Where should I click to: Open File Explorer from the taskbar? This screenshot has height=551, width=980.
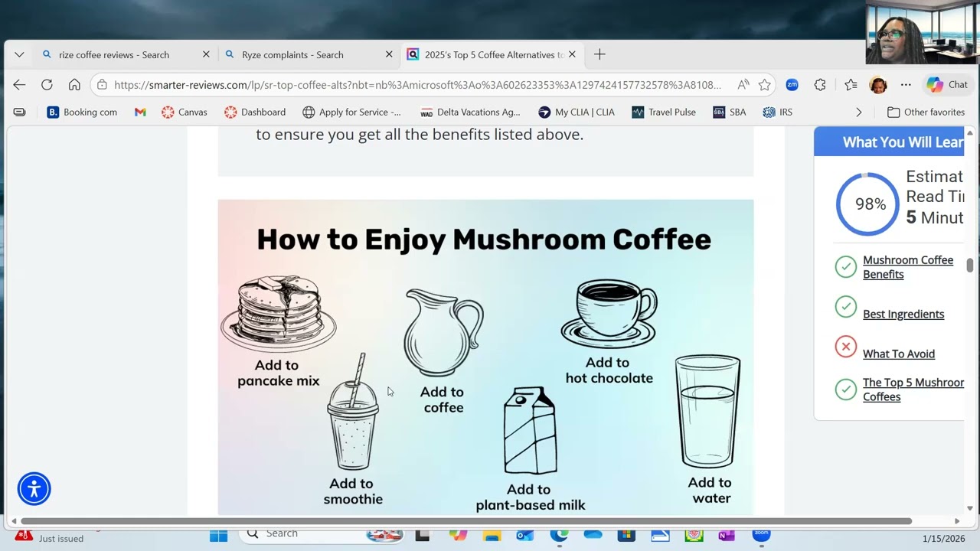point(492,535)
